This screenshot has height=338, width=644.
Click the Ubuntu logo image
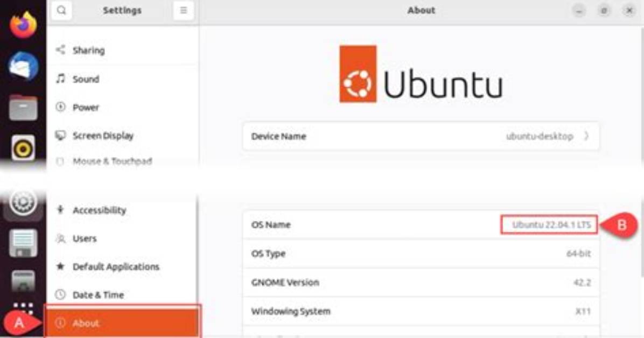tap(421, 74)
